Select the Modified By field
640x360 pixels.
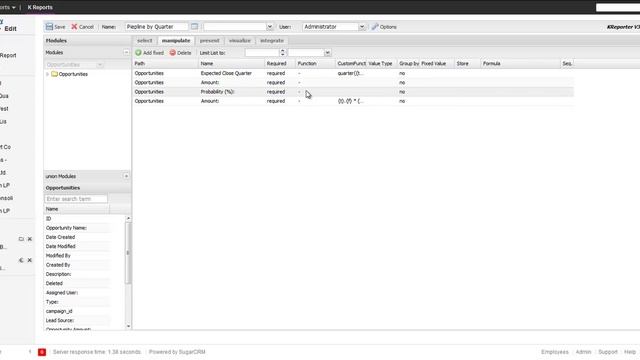[77, 256]
